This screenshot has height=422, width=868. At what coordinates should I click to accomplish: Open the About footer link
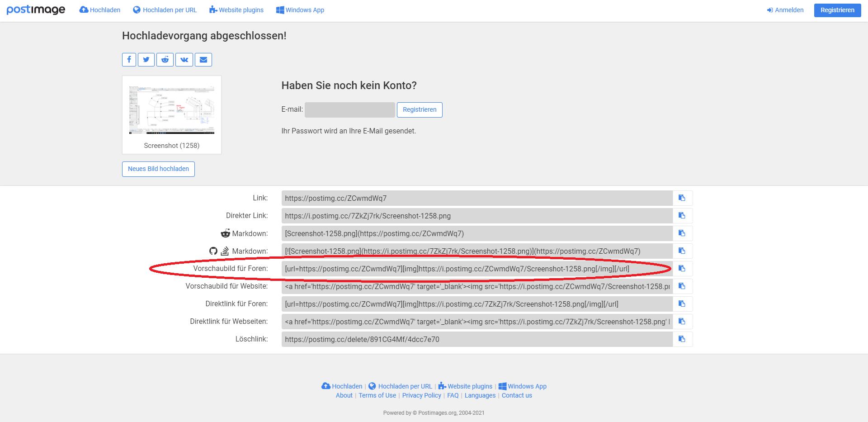click(x=344, y=395)
